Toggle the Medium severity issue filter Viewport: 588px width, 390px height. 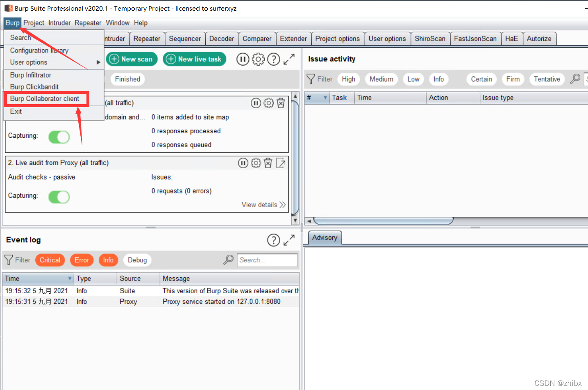click(x=381, y=79)
